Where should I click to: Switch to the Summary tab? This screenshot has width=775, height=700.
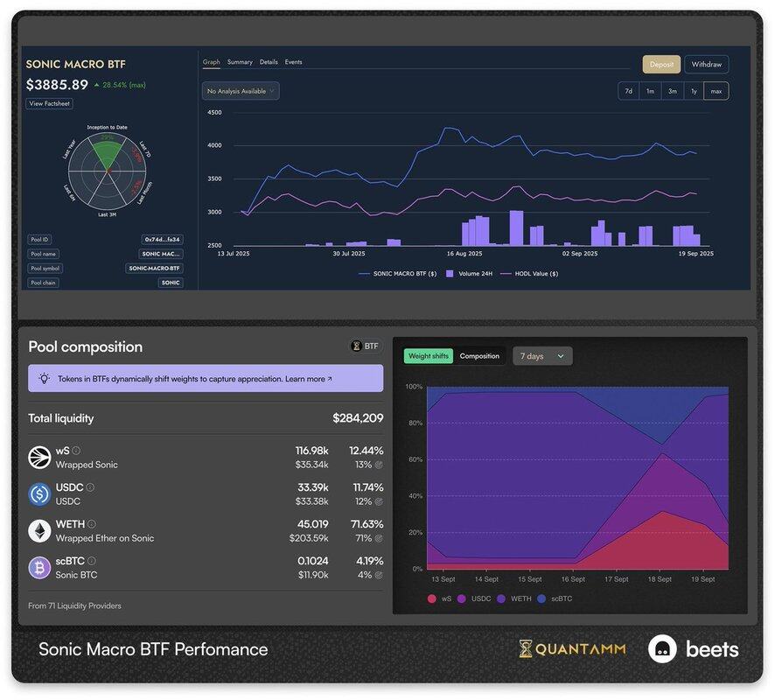(x=240, y=62)
